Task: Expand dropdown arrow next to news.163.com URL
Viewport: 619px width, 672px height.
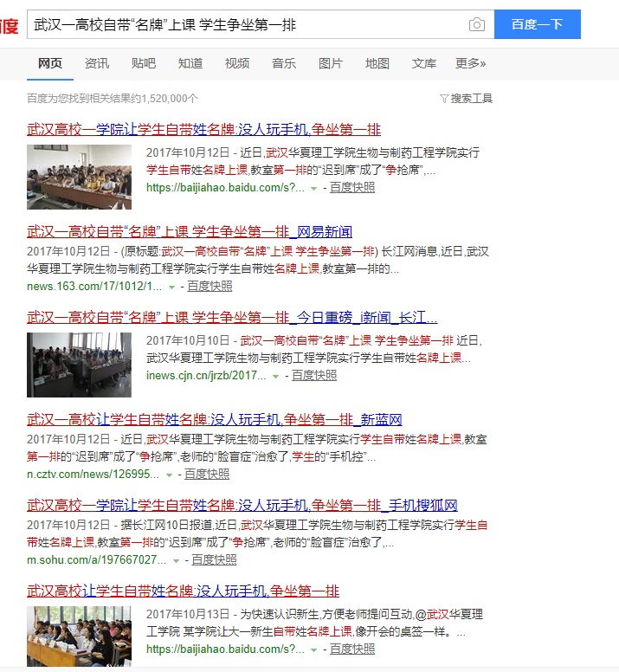Action: point(172,287)
